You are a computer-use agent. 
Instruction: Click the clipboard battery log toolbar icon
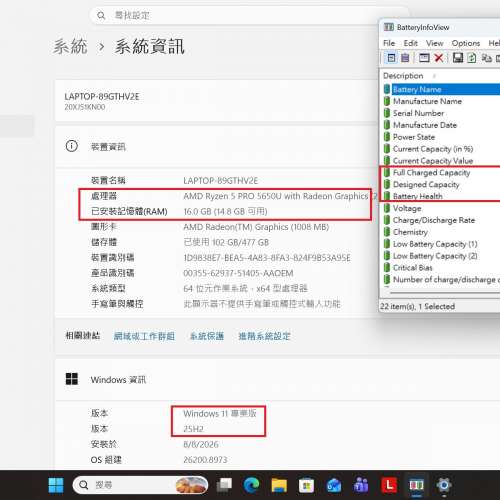(405, 58)
